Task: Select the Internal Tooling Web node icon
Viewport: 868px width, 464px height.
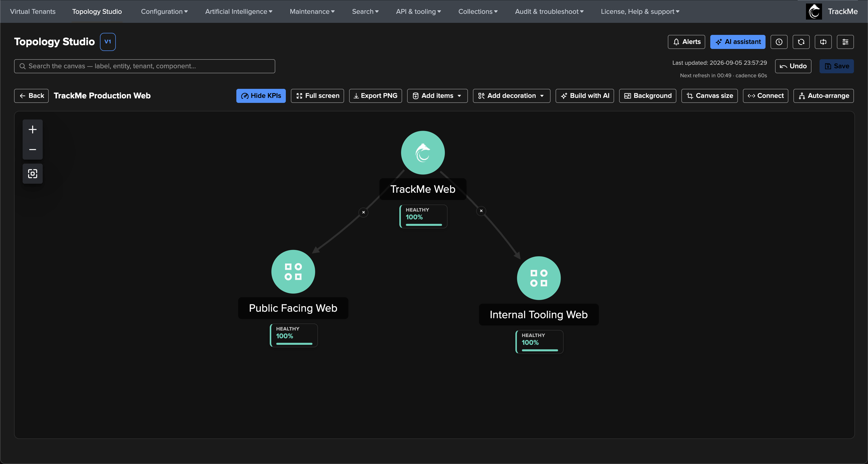Action: tap(538, 278)
